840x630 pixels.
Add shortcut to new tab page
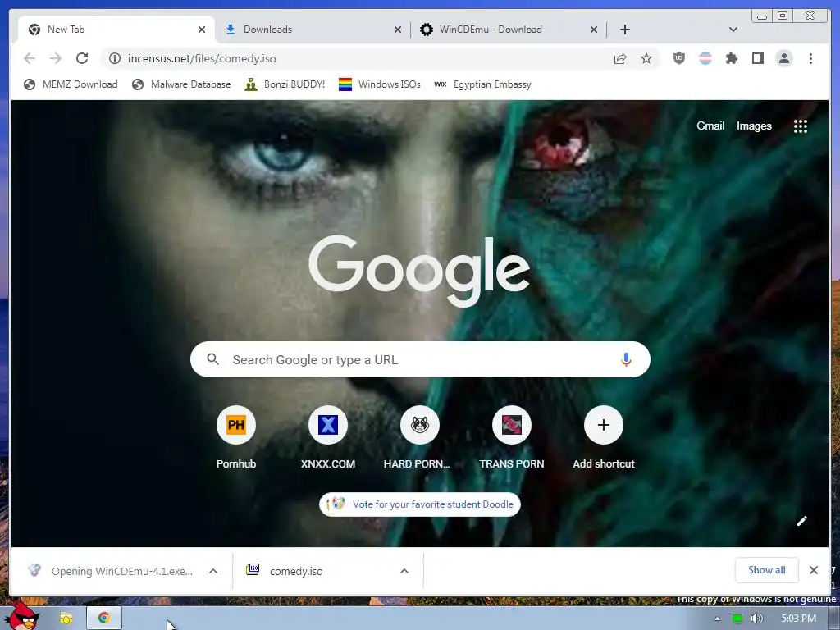(603, 437)
